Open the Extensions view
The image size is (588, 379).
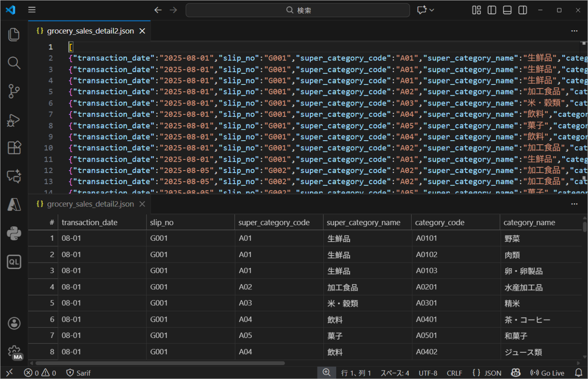pyautogui.click(x=14, y=148)
